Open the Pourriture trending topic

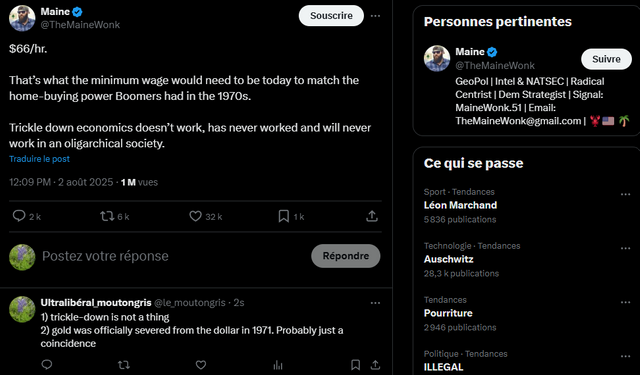pyautogui.click(x=448, y=313)
